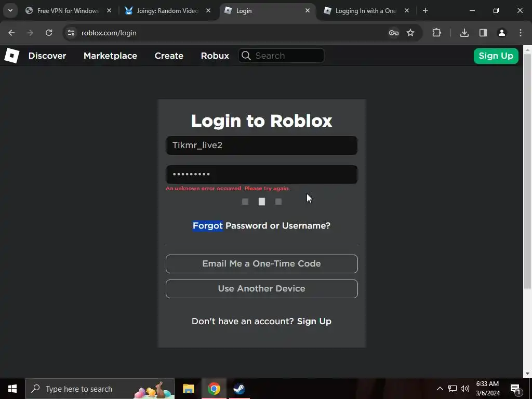532x399 pixels.
Task: Open the notification center icon
Action: pyautogui.click(x=515, y=389)
